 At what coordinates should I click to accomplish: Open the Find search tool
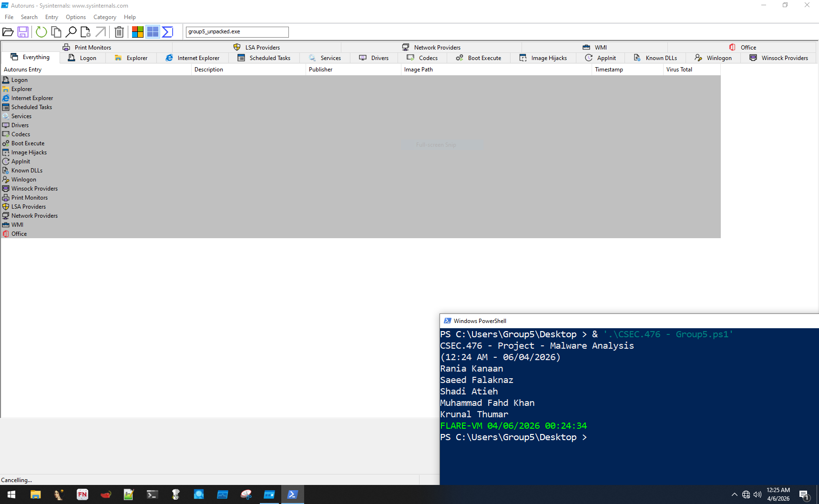(x=71, y=32)
